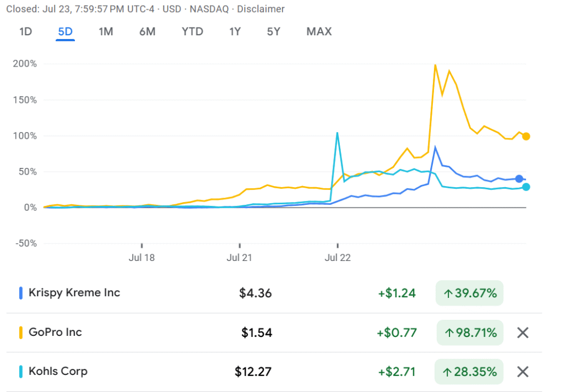This screenshot has width=564, height=392.
Task: Click the +$1.24 change value
Action: tap(397, 293)
